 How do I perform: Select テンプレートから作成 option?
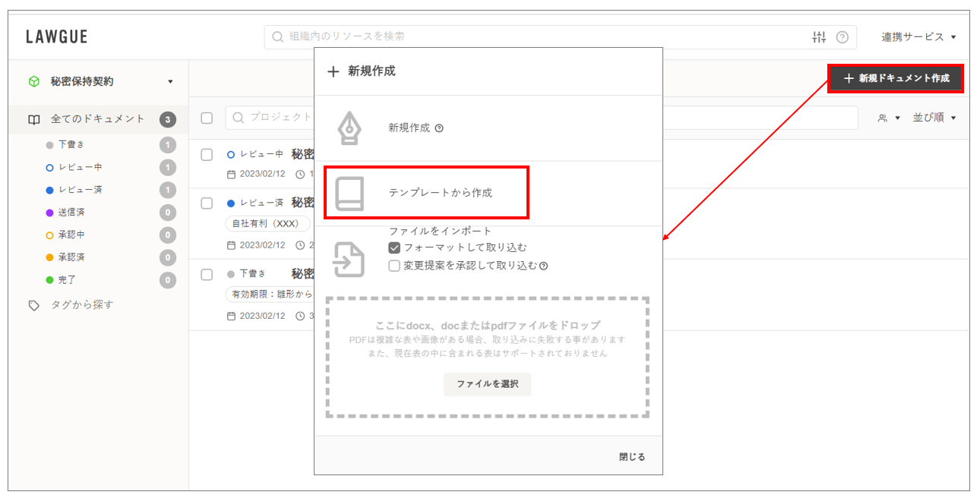coord(440,193)
